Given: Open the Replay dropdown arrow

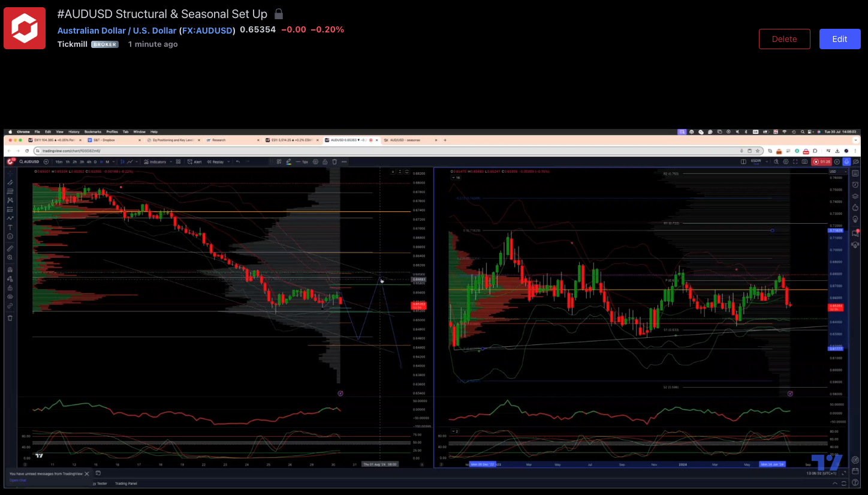Looking at the screenshot, I should tap(228, 161).
